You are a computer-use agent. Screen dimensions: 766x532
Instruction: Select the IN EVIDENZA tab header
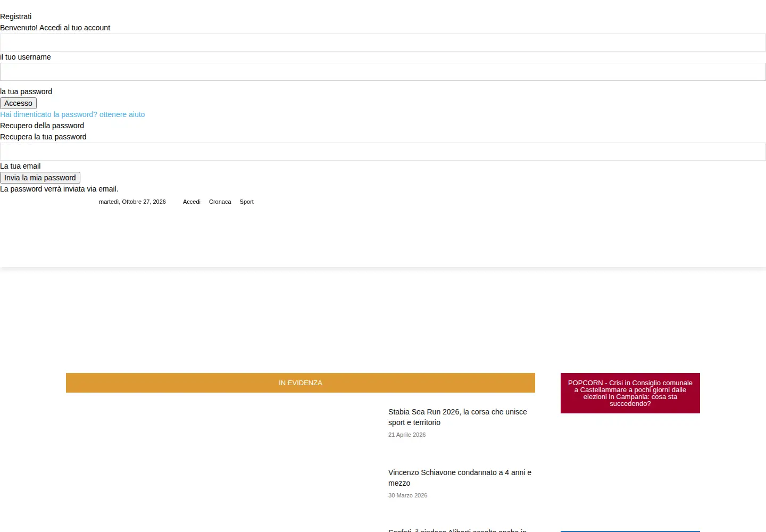tap(301, 383)
